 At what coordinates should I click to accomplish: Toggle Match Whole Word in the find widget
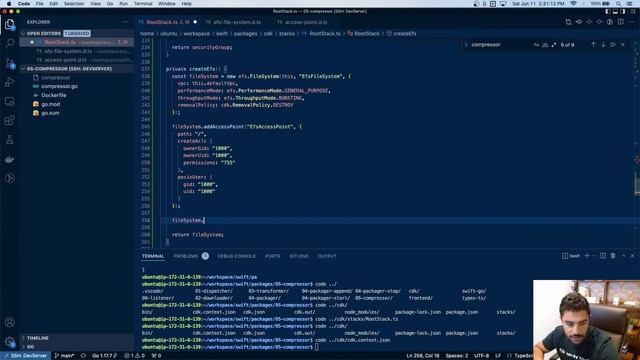tap(545, 44)
